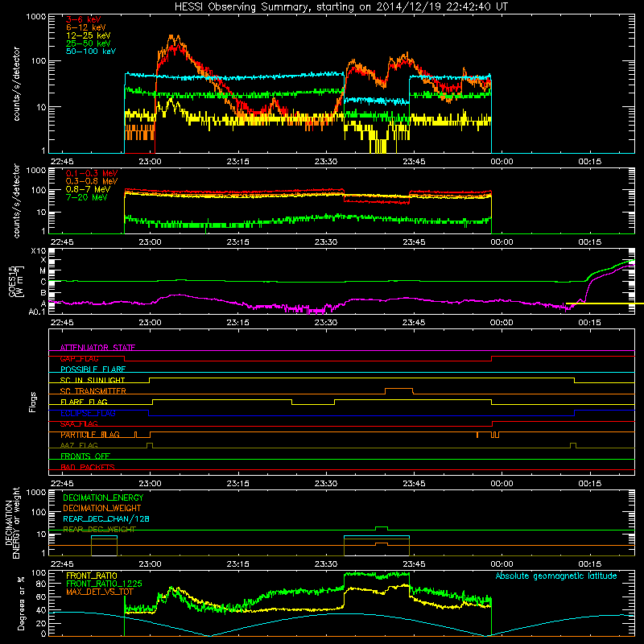Select the 12-25 keV legend label

[x=88, y=35]
